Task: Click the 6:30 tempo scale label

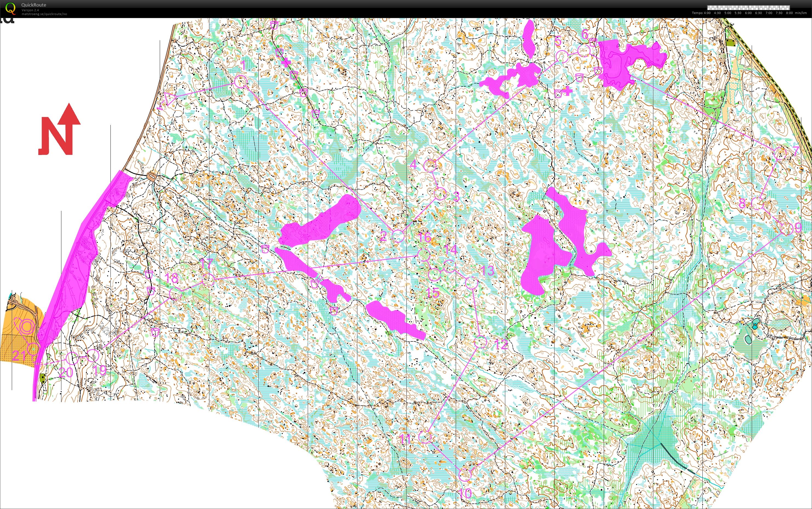Action: point(759,13)
